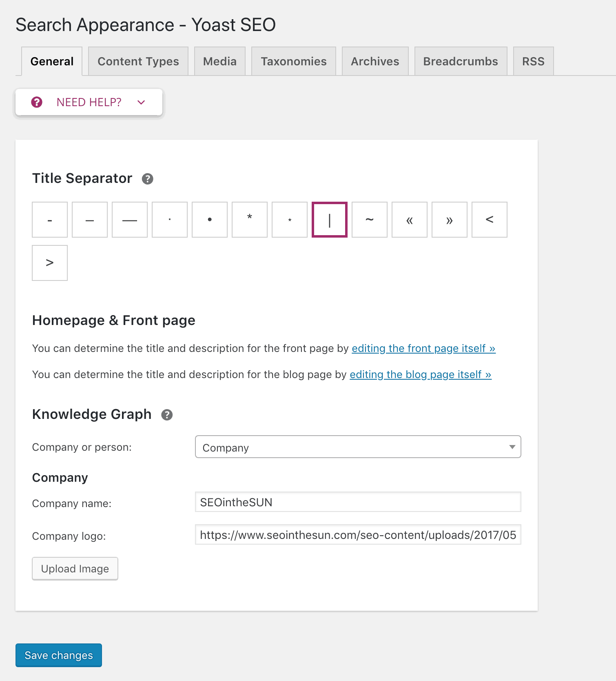
Task: Focus the Company logo URL field
Action: pos(358,534)
